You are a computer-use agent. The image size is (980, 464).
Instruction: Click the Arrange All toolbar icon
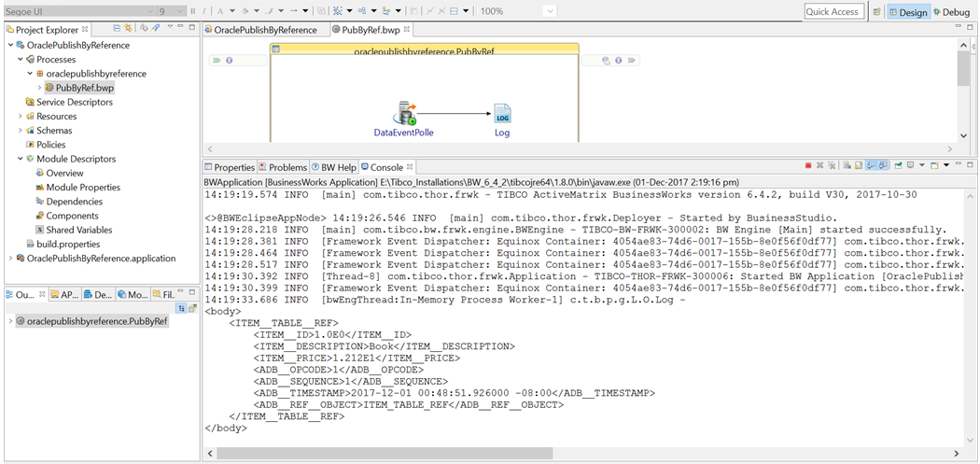(362, 11)
